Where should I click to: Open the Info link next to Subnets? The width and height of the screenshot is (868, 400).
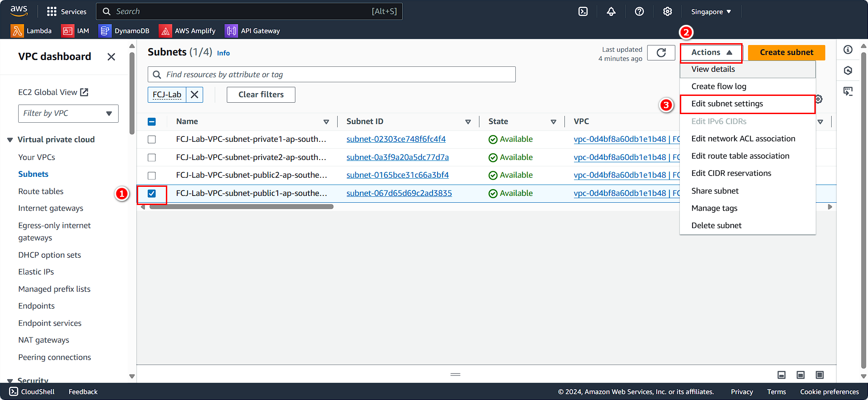[223, 53]
